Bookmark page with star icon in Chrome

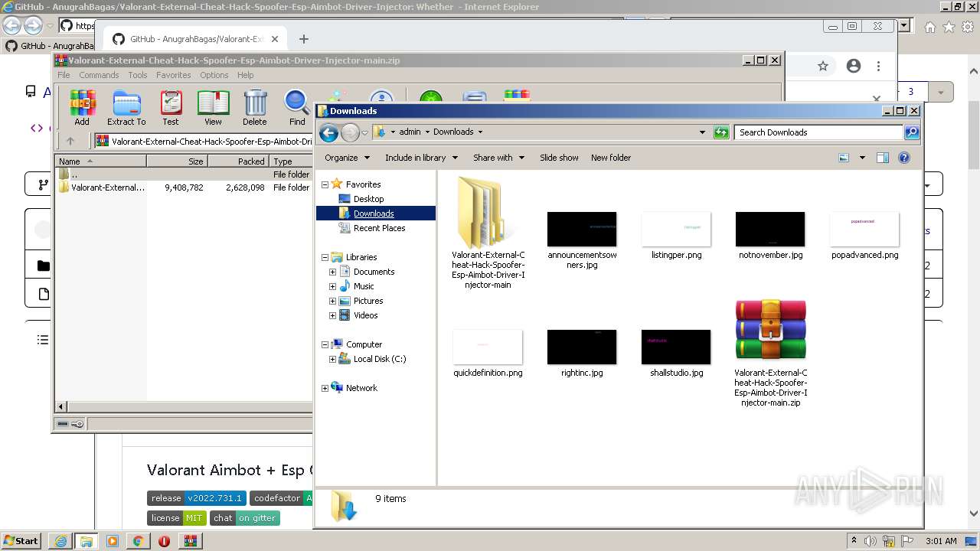coord(823,67)
